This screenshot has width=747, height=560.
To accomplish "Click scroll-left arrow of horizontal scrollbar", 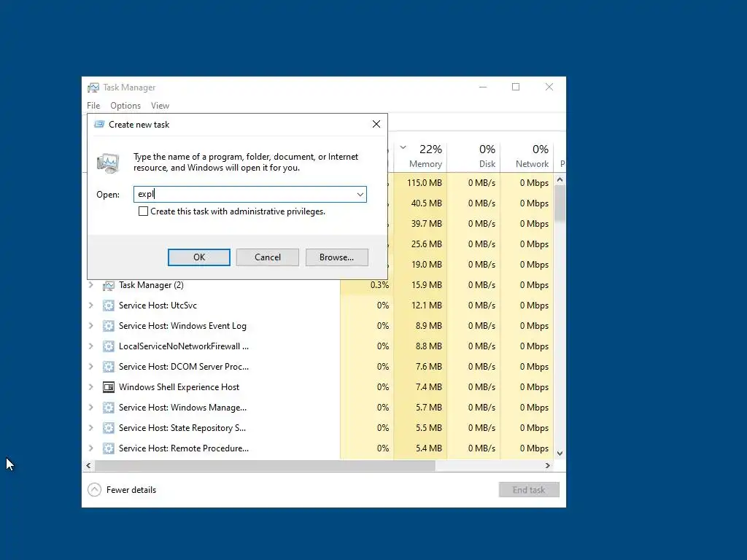I will click(88, 466).
